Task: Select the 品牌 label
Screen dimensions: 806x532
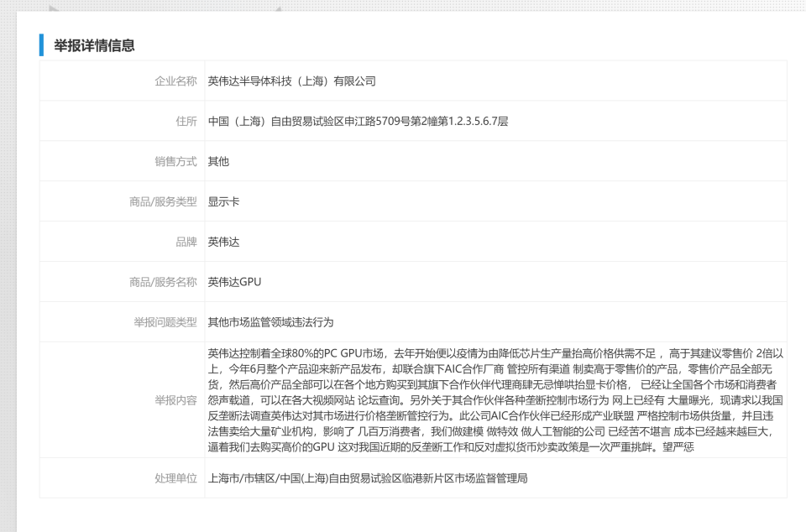Action: [186, 242]
